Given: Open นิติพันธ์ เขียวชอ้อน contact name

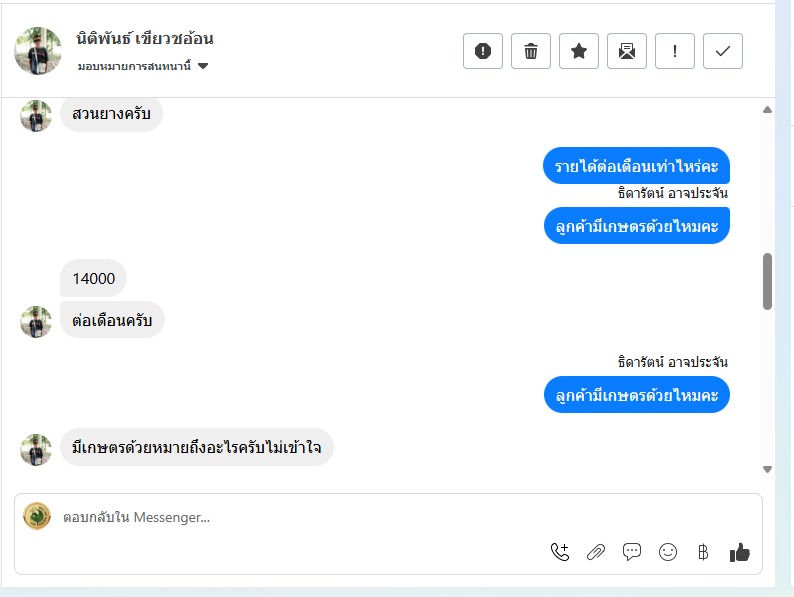Looking at the screenshot, I should 145,38.
